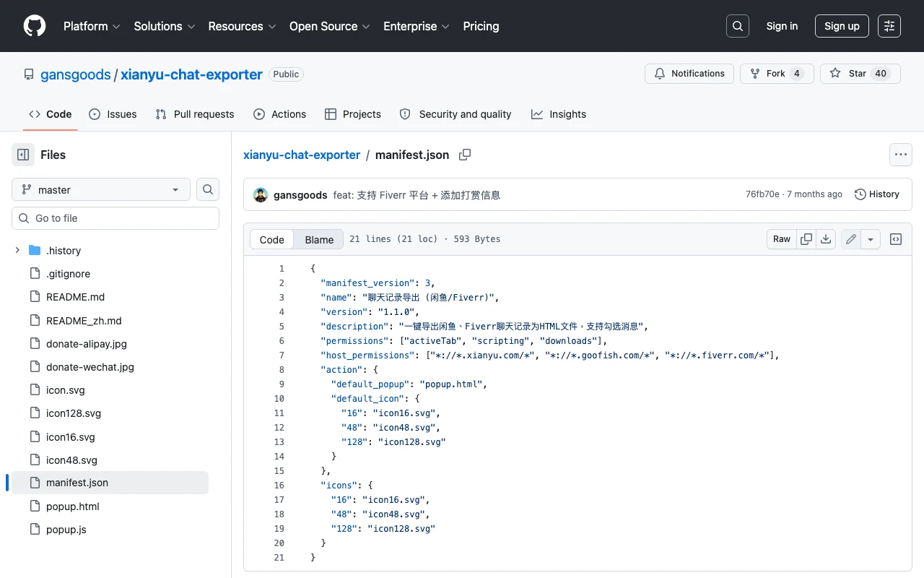Screen dimensions: 924x578
Task: Open more edit options dropdown arrow
Action: point(871,239)
